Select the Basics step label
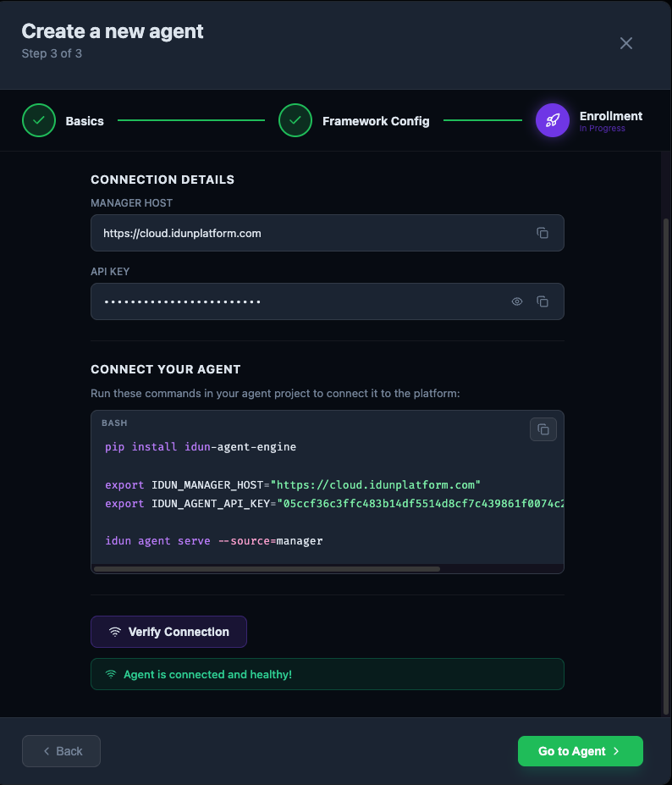Image resolution: width=672 pixels, height=785 pixels. point(84,120)
